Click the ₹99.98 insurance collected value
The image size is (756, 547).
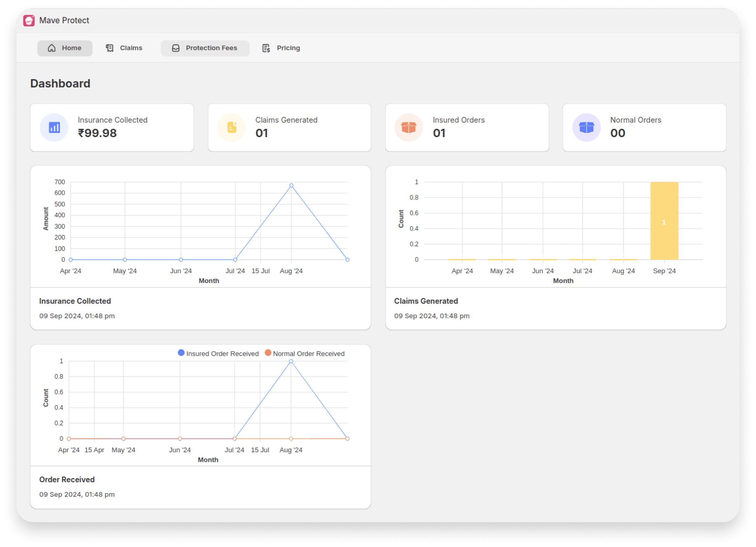pos(97,133)
